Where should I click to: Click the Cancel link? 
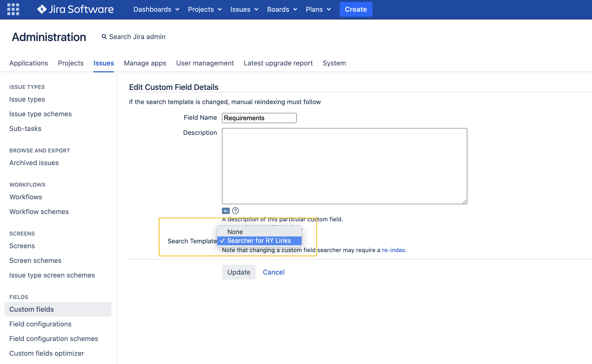coord(274,272)
